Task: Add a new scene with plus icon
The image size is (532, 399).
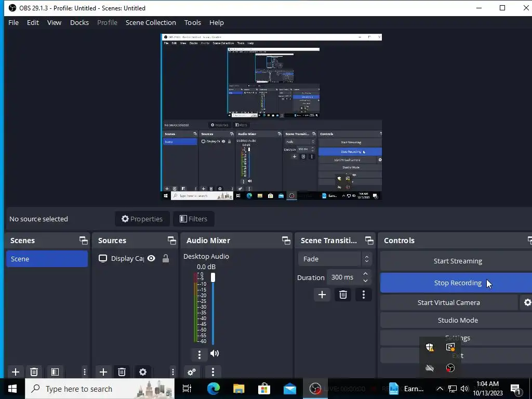Action: (x=15, y=372)
